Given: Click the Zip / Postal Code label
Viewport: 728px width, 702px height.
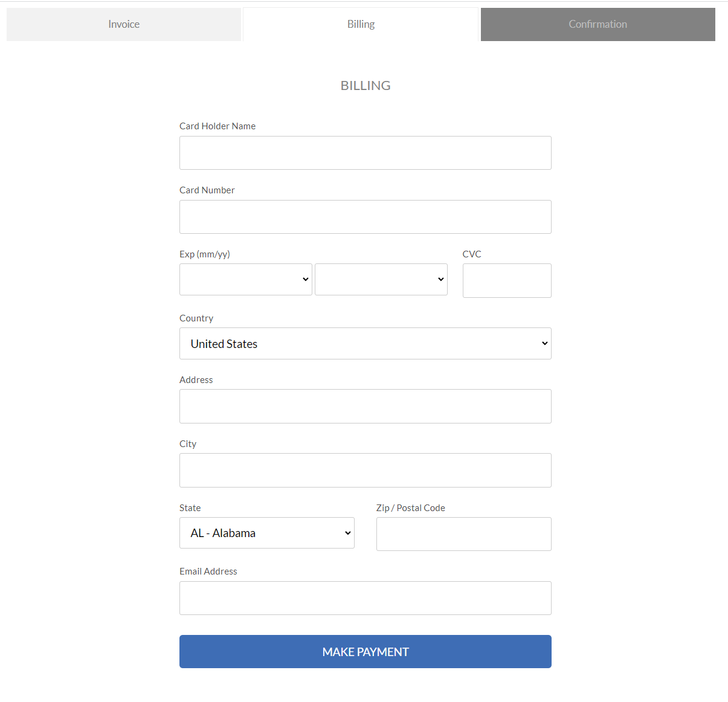Looking at the screenshot, I should point(410,508).
